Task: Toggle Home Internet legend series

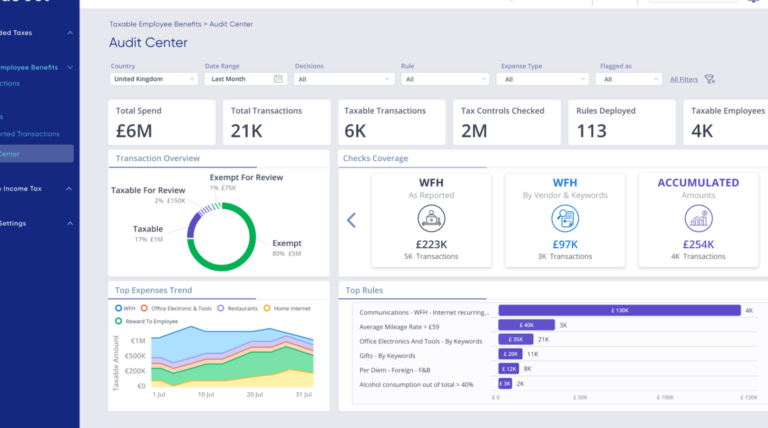Action: coord(287,309)
